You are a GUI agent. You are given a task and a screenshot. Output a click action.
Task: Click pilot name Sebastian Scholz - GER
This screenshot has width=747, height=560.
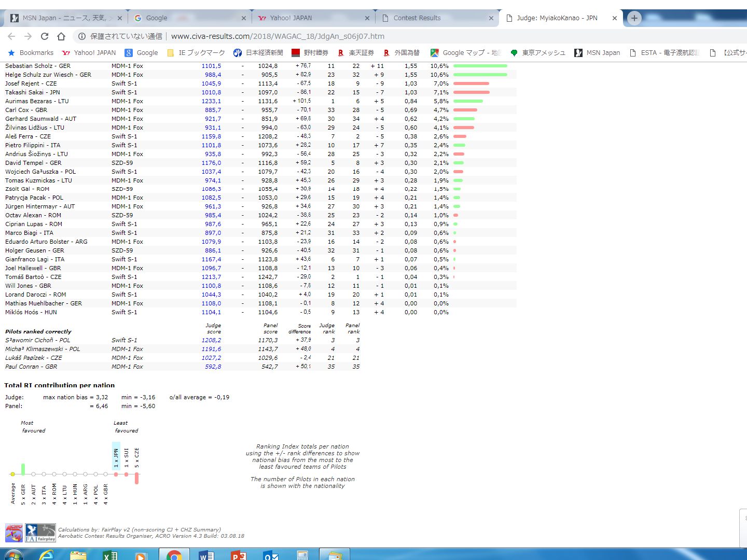pyautogui.click(x=38, y=66)
